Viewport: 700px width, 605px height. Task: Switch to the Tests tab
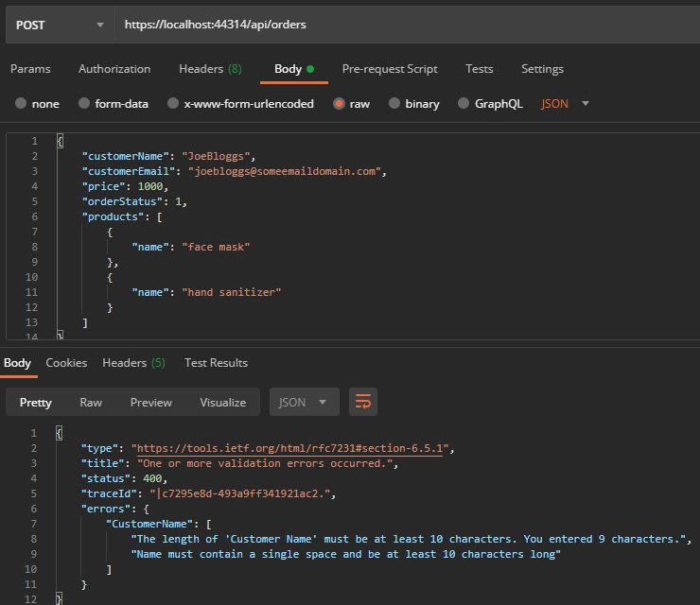pos(479,69)
